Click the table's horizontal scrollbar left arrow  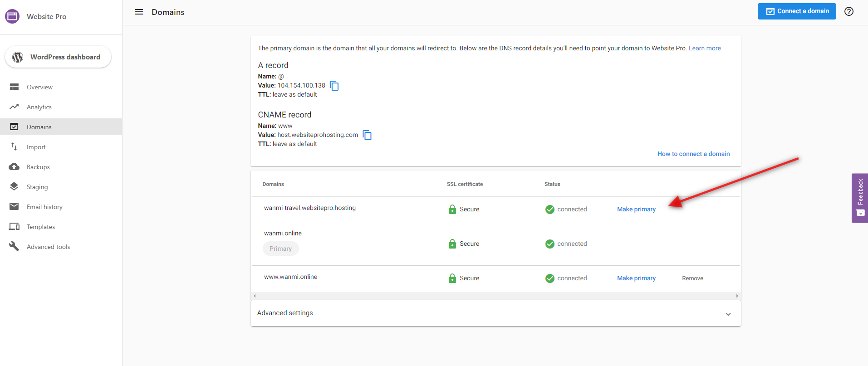[x=255, y=296]
